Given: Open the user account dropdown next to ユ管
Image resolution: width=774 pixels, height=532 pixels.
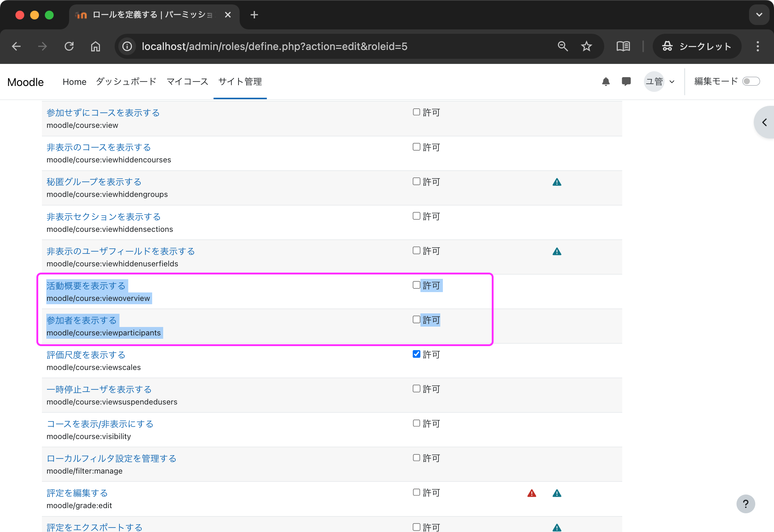Looking at the screenshot, I should 672,82.
